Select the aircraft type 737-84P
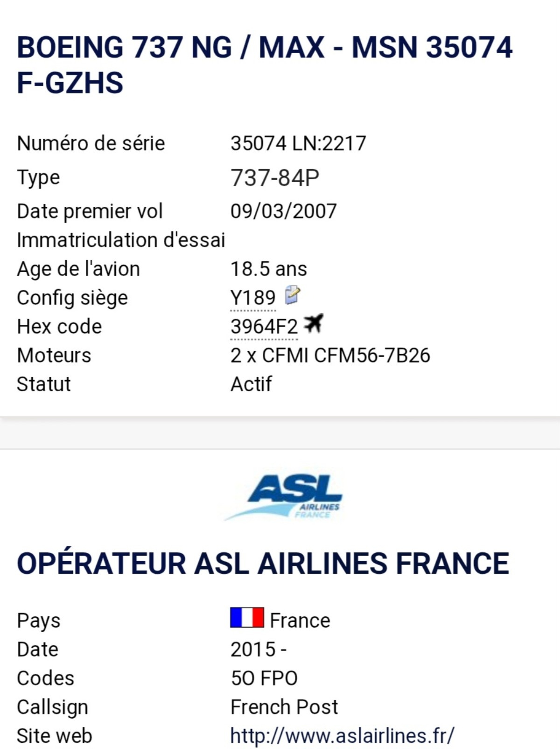Viewport: 560px width, 749px height. 275,178
